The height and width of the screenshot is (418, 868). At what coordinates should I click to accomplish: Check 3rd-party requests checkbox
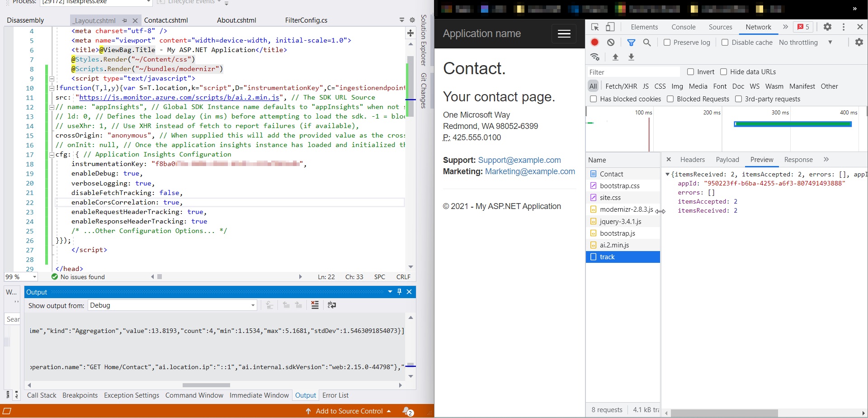point(738,99)
